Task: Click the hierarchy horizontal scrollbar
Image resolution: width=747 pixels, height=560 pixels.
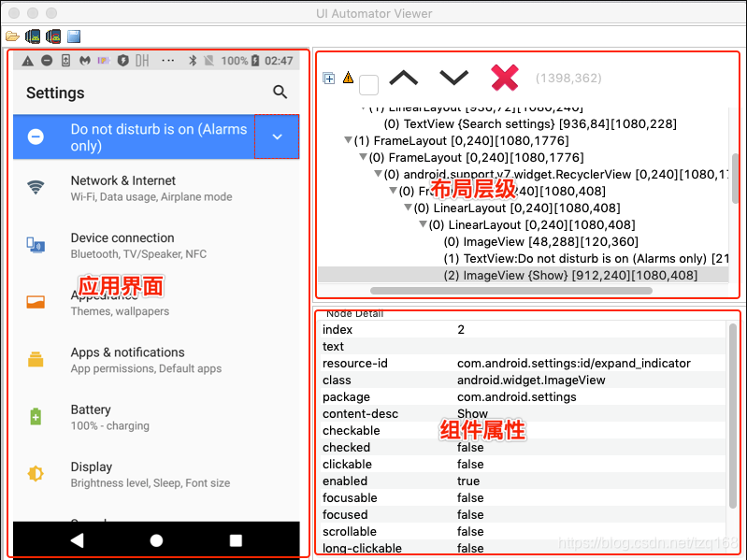Action: (x=511, y=291)
